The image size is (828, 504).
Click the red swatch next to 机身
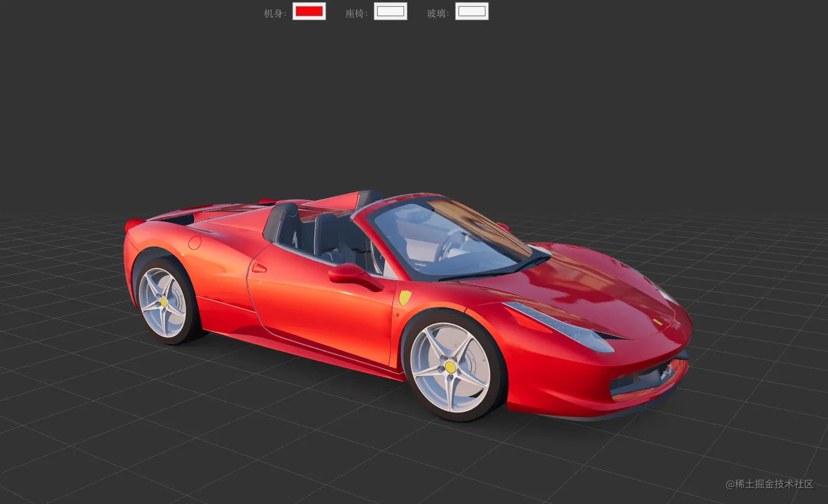pos(309,11)
